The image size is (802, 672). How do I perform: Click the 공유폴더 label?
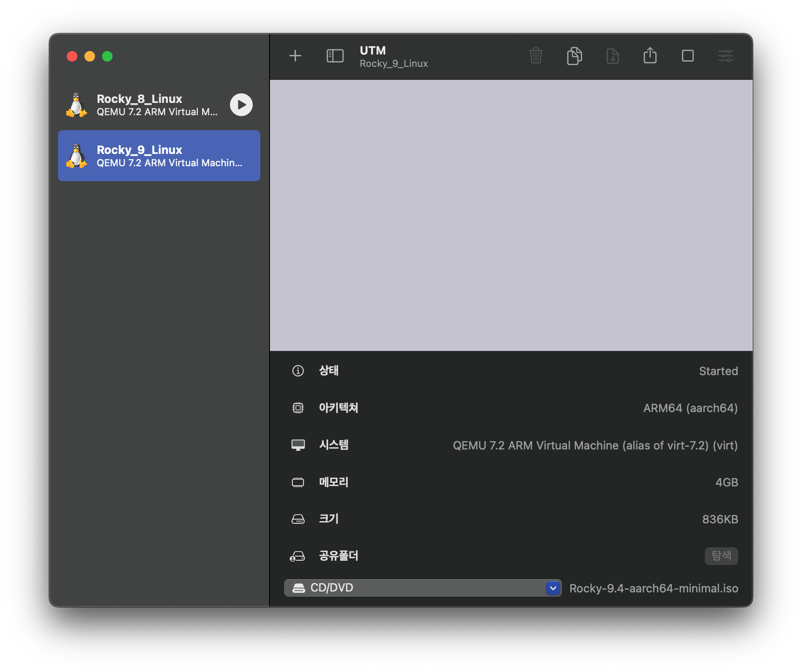click(339, 556)
